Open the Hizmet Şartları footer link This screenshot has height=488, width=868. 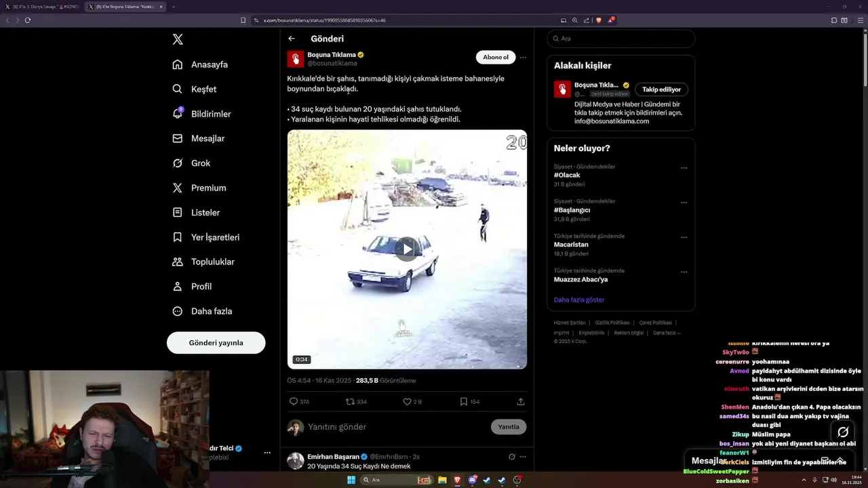[x=569, y=323]
